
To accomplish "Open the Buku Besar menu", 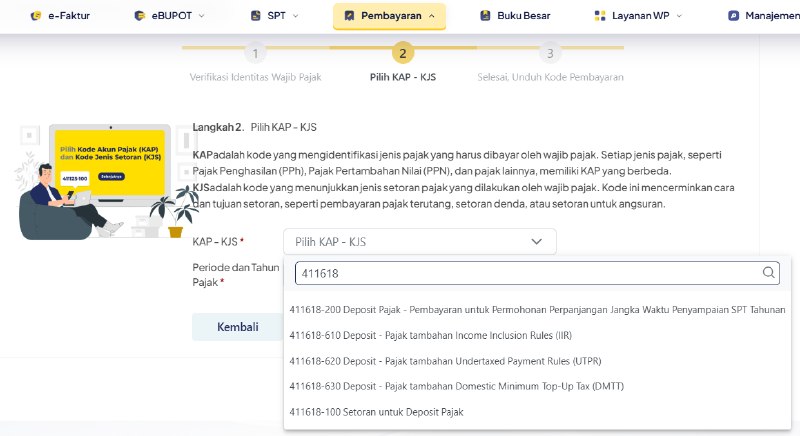I will (515, 16).
